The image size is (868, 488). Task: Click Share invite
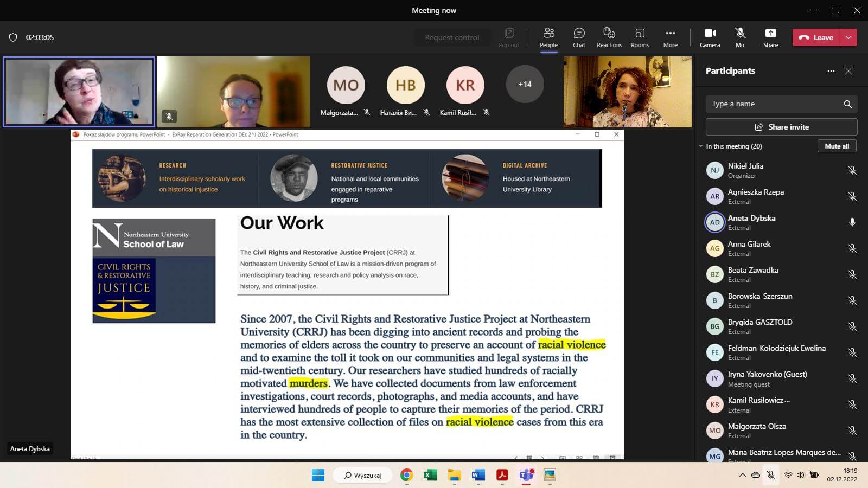781,127
